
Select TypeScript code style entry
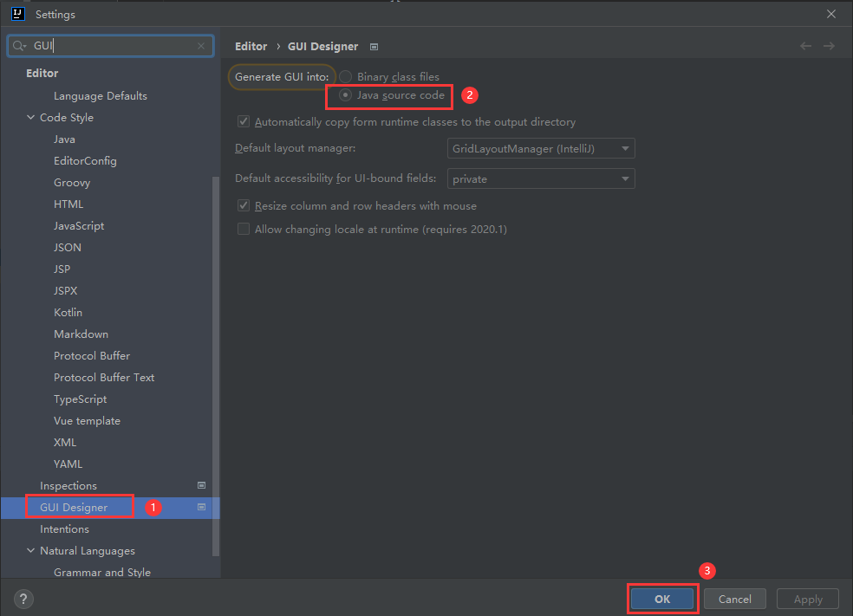tap(80, 399)
